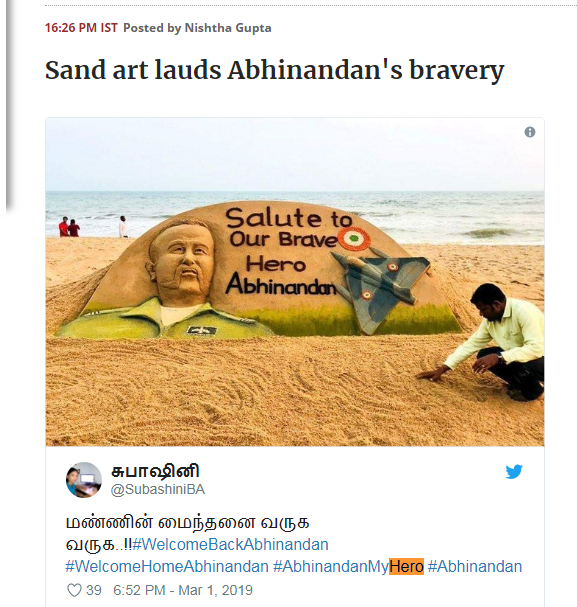This screenshot has height=607, width=577.
Task: Open the tweet timestamp 6:52 PM - Mar 1, 2019
Action: coord(183,590)
